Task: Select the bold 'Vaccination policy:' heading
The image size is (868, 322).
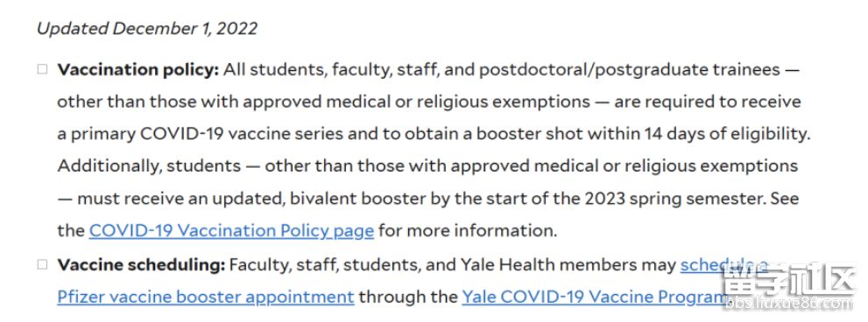Action: coord(138,70)
